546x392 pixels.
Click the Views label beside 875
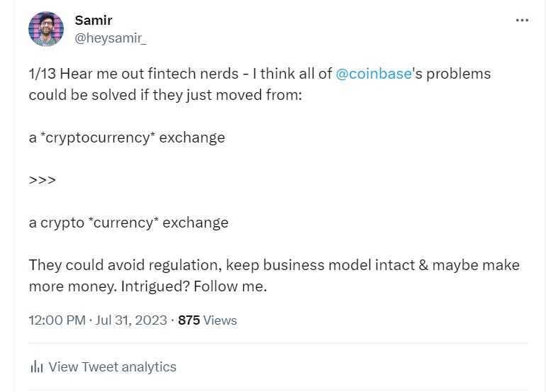coord(220,320)
